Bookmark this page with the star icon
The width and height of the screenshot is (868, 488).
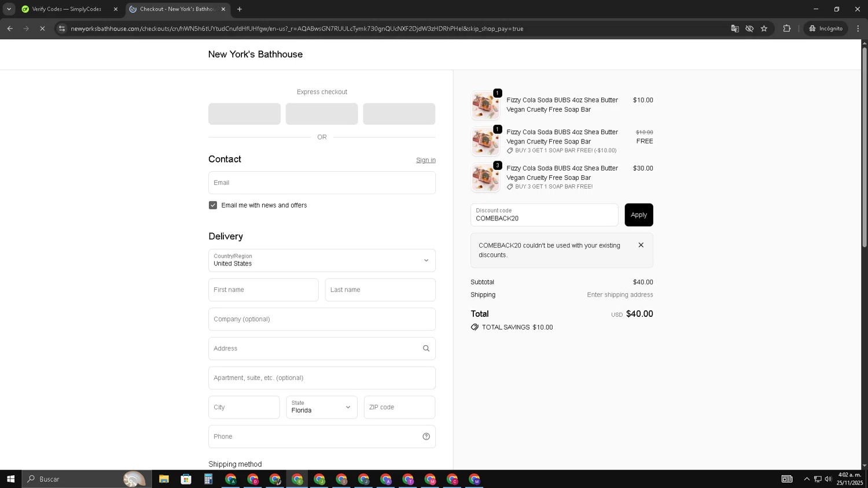[x=764, y=28]
